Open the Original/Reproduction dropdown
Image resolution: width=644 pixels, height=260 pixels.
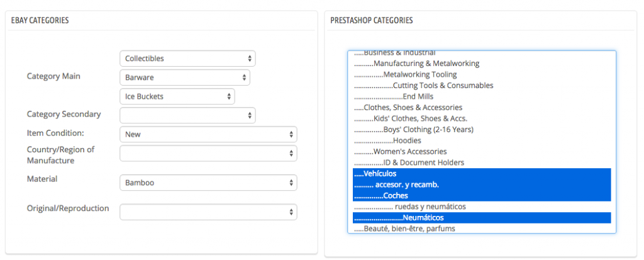click(x=208, y=212)
